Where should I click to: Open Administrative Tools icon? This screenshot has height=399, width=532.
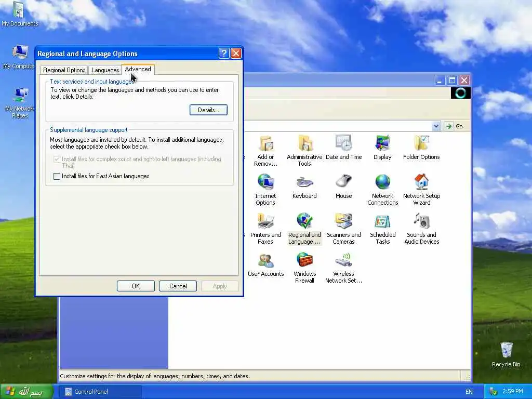(x=304, y=144)
